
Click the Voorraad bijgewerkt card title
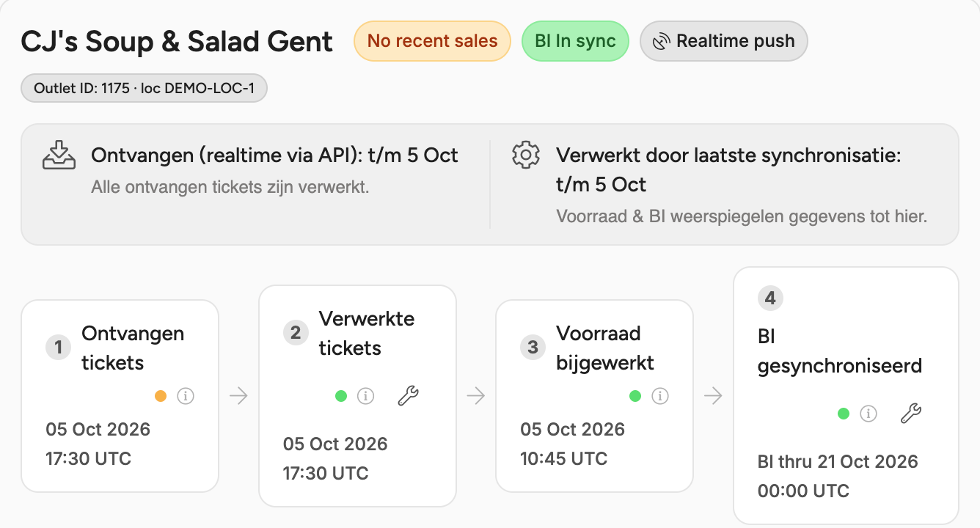605,348
